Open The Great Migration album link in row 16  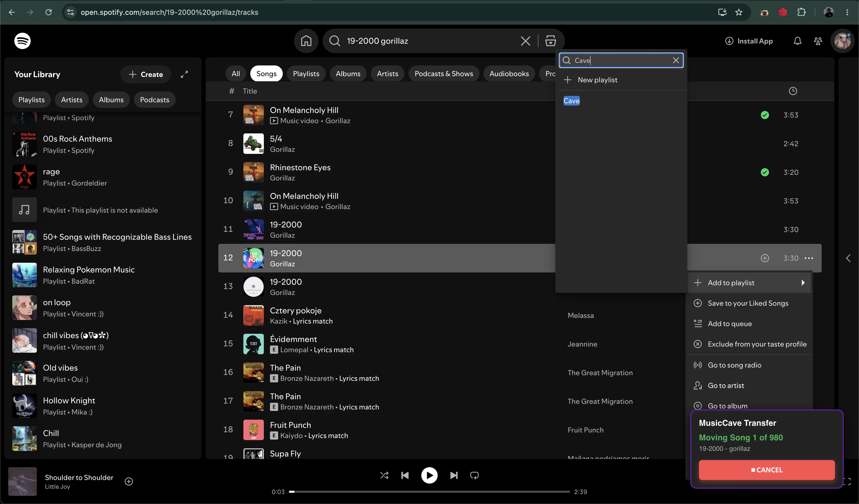click(600, 373)
